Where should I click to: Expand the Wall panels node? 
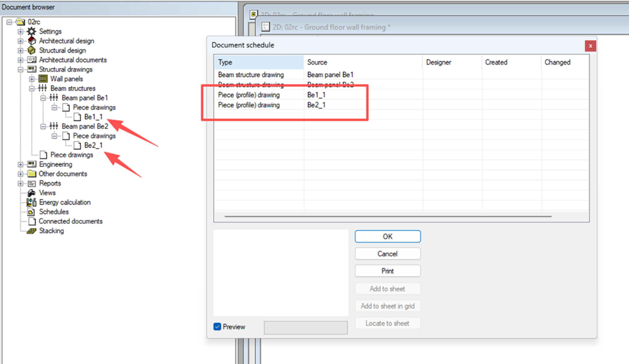click(x=32, y=79)
